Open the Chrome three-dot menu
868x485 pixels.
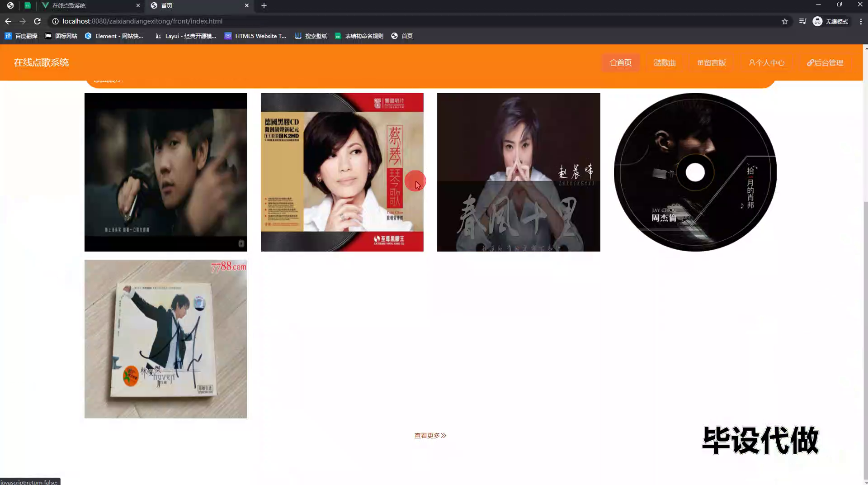tap(861, 21)
